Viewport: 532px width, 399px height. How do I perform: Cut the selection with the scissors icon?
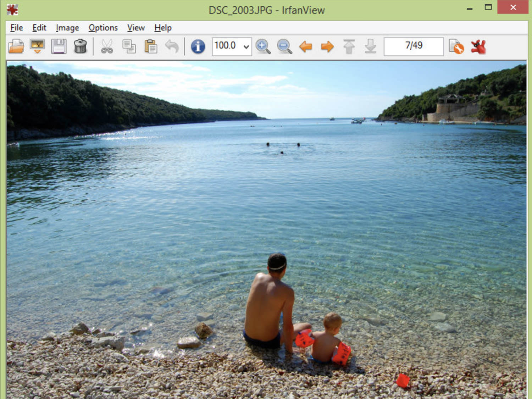(107, 46)
